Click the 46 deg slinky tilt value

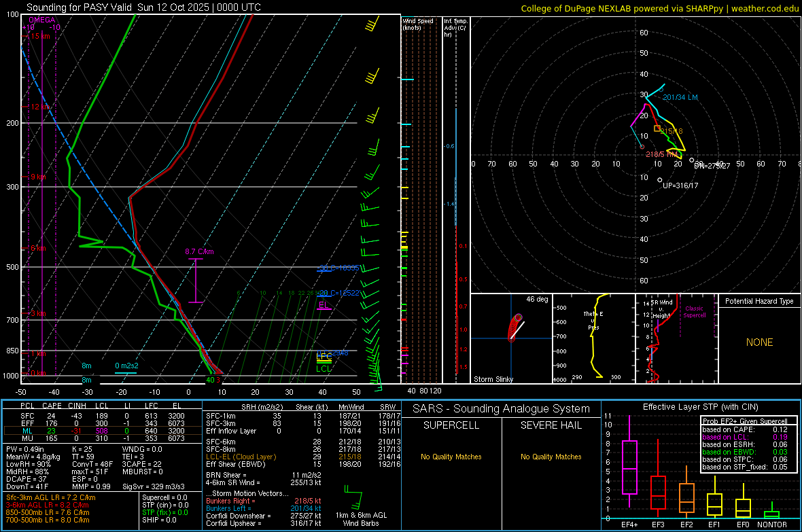pyautogui.click(x=537, y=299)
